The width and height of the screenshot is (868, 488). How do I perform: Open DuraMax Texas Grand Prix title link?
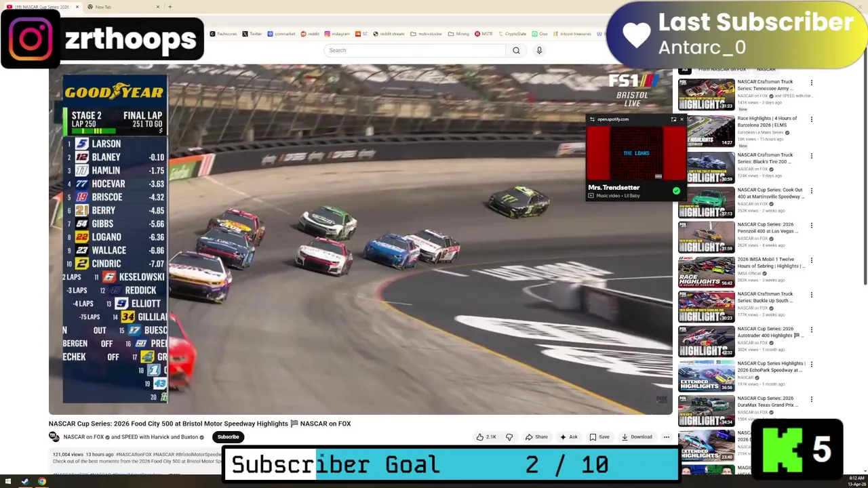[x=769, y=402]
